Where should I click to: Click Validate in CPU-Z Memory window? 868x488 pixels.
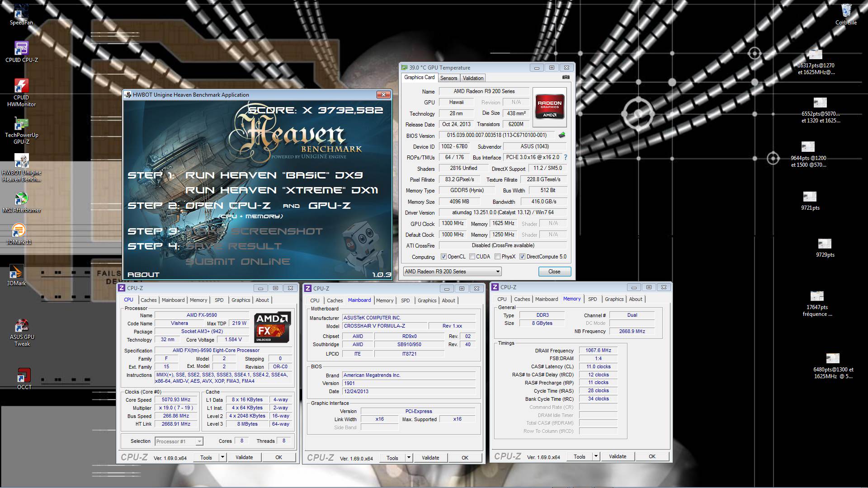point(618,456)
